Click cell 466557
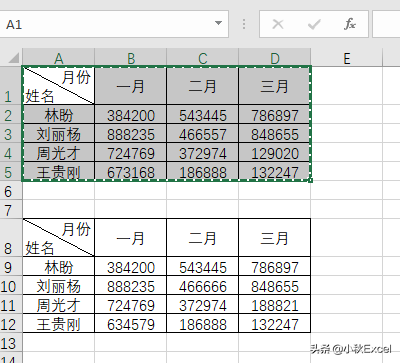Image resolution: width=400 pixels, height=363 pixels. 203,133
